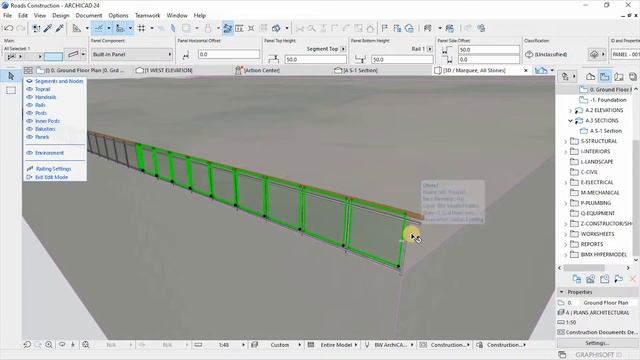The image size is (640, 360).
Task: Open the Document menu
Action: pos(89,16)
